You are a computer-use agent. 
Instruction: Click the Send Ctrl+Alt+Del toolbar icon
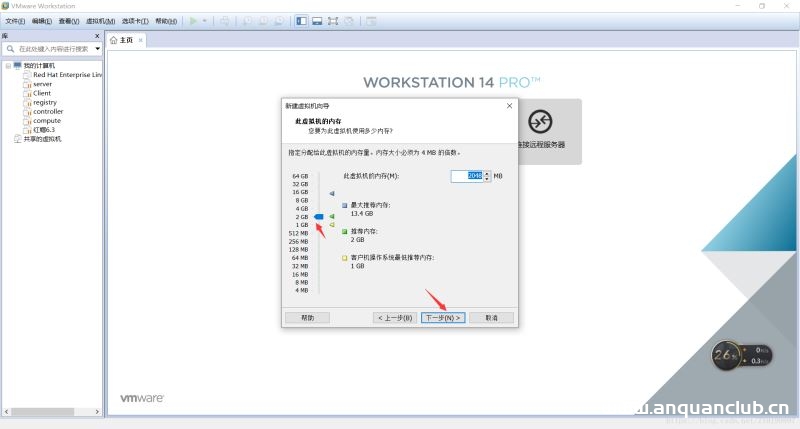click(x=224, y=21)
